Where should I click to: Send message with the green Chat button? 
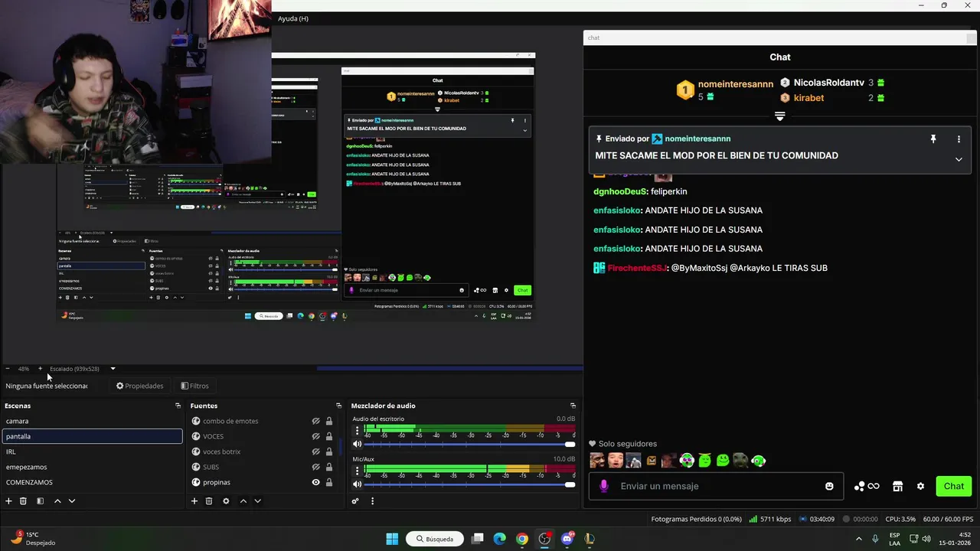point(954,486)
